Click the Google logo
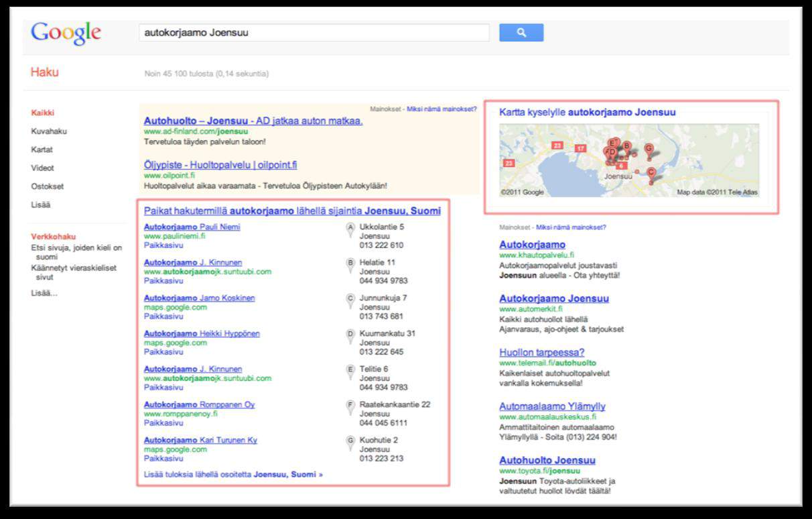812x519 pixels. [x=66, y=32]
